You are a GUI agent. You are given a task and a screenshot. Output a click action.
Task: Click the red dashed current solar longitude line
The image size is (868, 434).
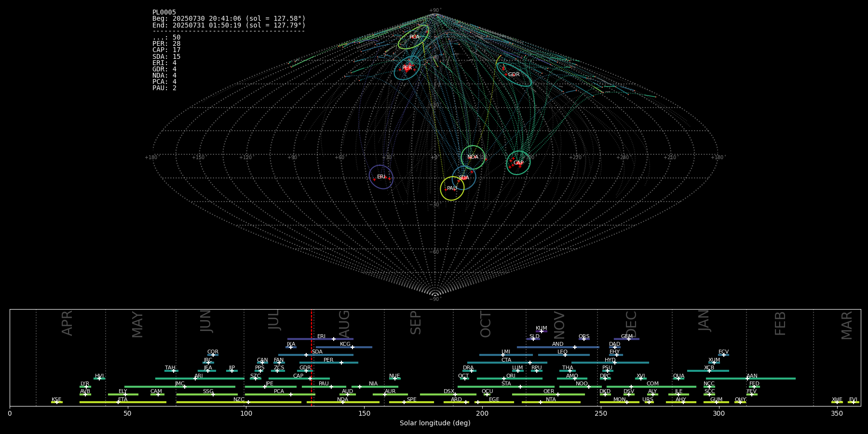[312, 357]
